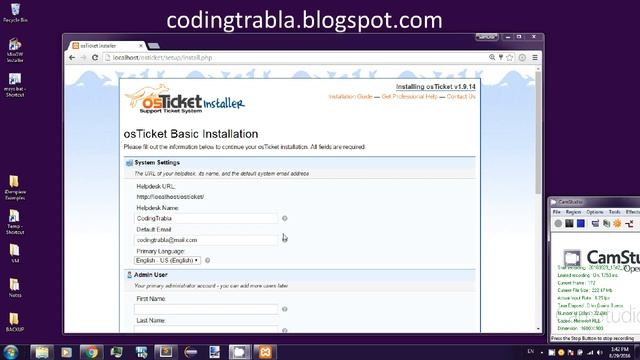Stop the CamStudio recording with blue button

coord(581,223)
